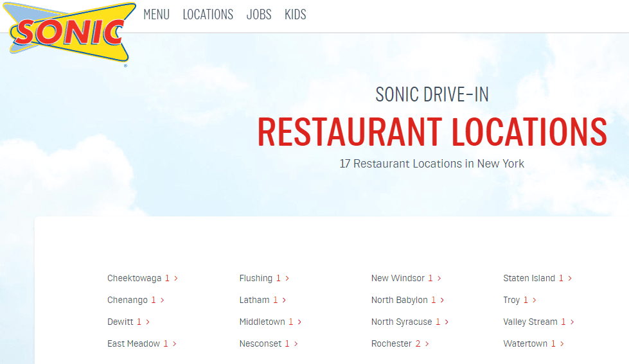Click the chevron arrow next to Middletown
The image size is (629, 364).
(299, 322)
